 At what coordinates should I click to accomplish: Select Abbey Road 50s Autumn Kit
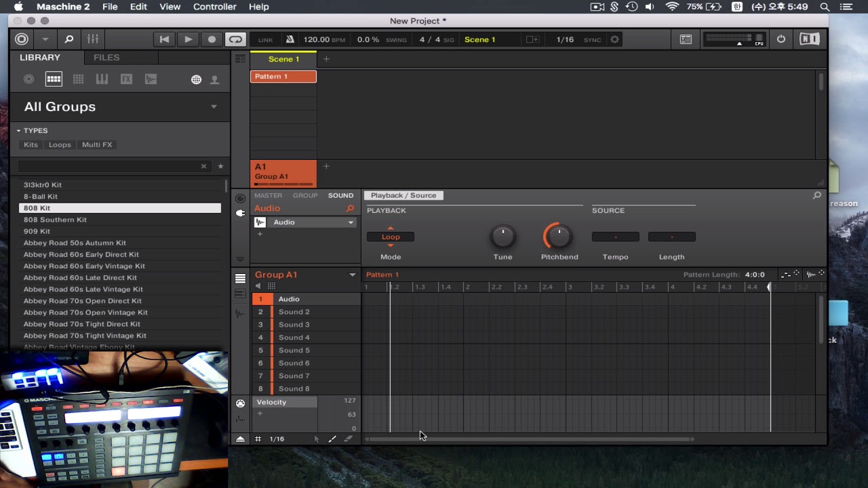click(120, 243)
